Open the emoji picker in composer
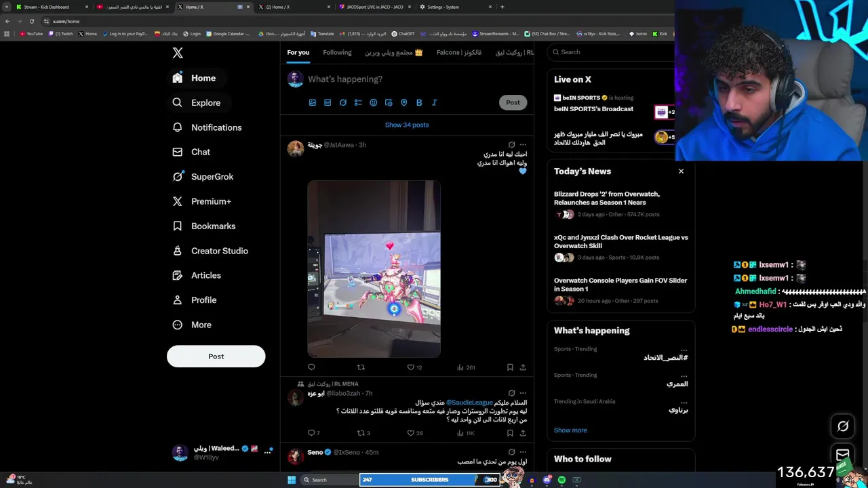 (374, 102)
